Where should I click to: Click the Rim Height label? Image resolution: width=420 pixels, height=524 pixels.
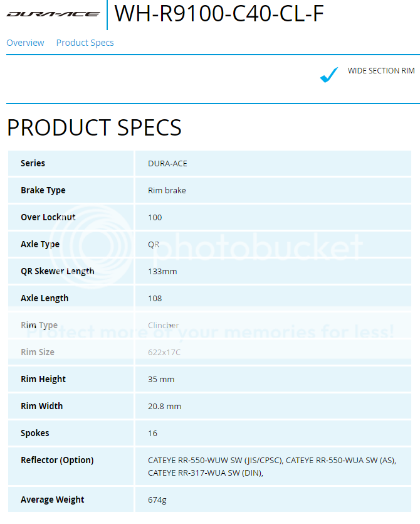[x=43, y=379]
